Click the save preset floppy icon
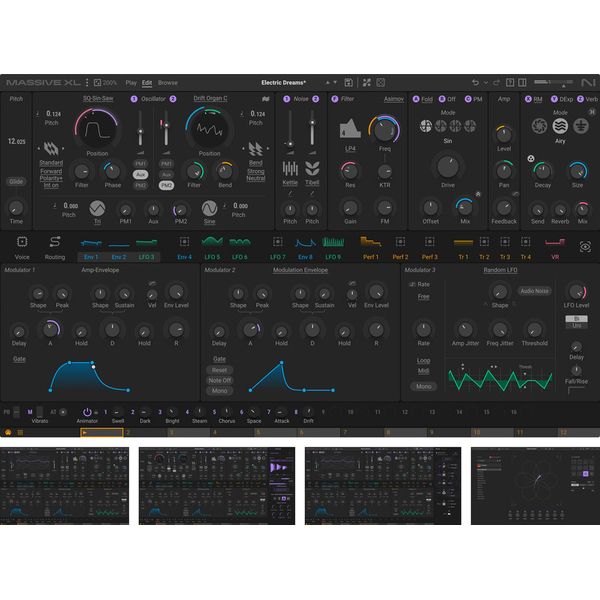This screenshot has width=600, height=600. [x=348, y=83]
